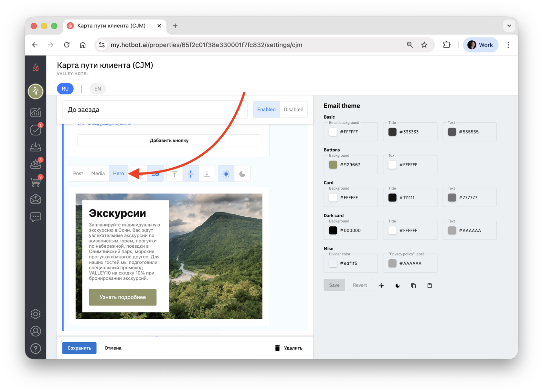Viewport: 543px width, 392px height.
Task: Open the tasks checkmark section with badge 1
Action: click(x=36, y=130)
